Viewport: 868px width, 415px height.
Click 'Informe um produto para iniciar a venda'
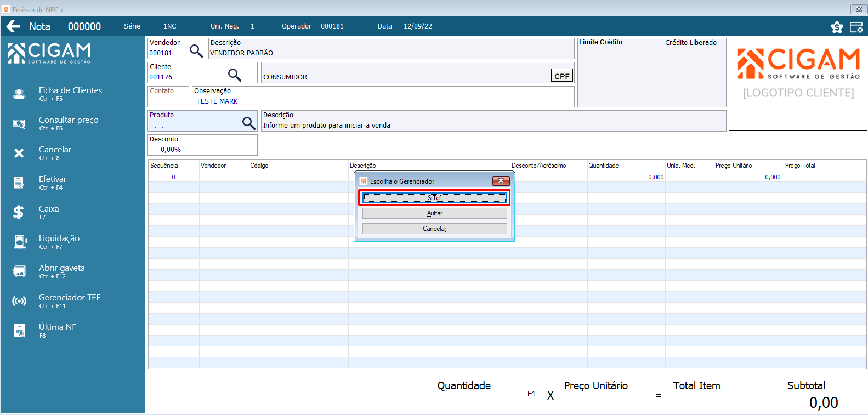[x=327, y=126]
